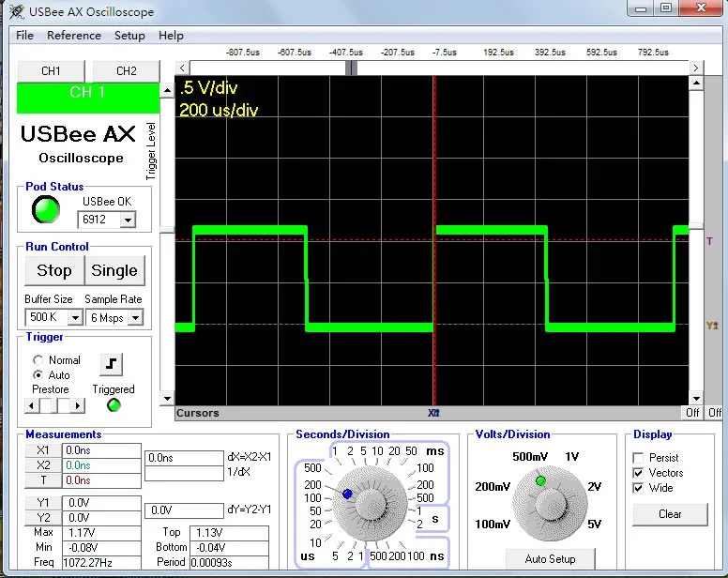Viewport: 728px width, 578px height.
Task: Click the first Off cursor toggle
Action: (x=692, y=412)
